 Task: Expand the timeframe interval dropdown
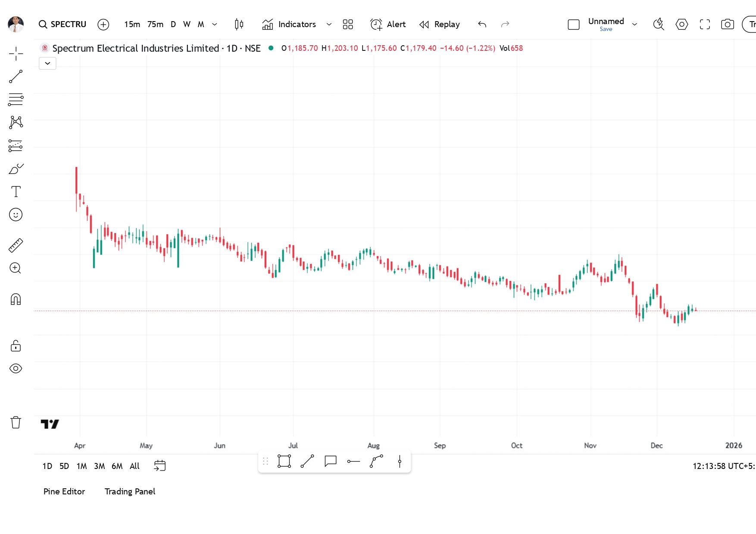click(x=215, y=25)
